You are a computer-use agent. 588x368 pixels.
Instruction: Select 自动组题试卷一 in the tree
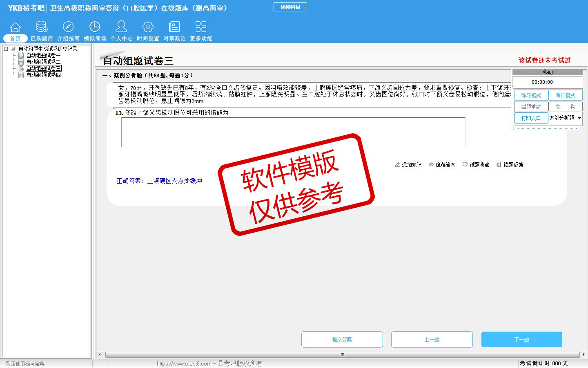point(43,55)
